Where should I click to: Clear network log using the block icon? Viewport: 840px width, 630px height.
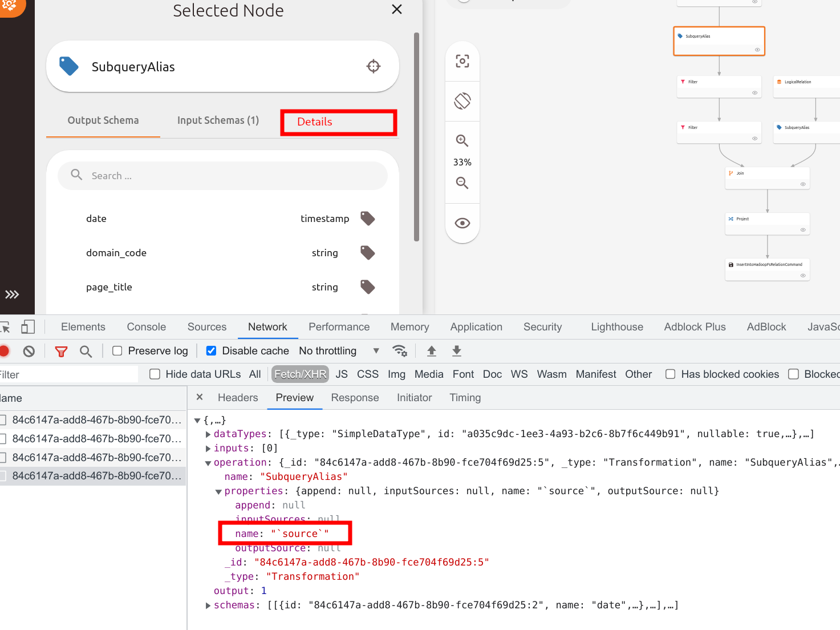(x=29, y=351)
